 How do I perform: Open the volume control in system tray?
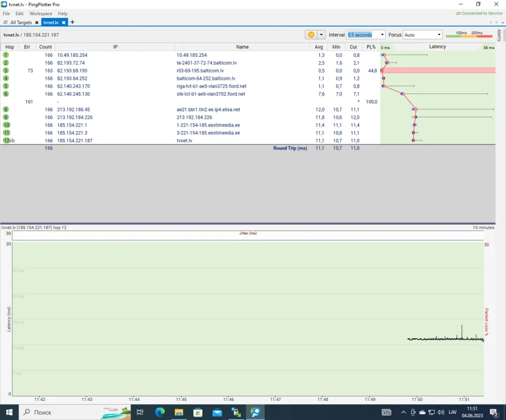click(441, 412)
